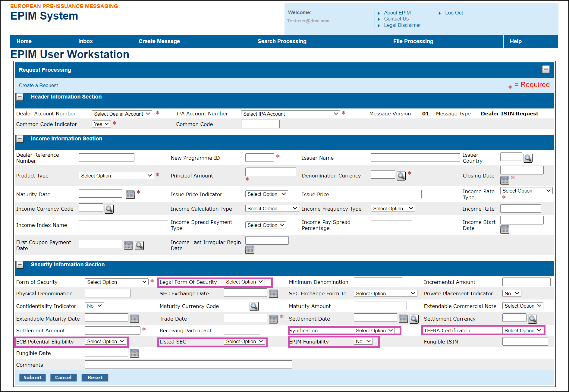
Task: Click Settlement Currency magnifier lookup icon
Action: coord(533,319)
